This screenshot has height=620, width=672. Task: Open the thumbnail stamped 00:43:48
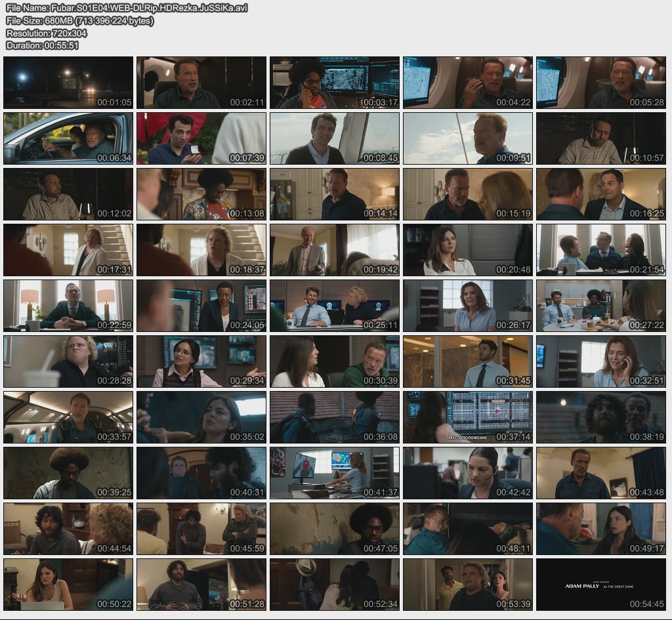point(601,473)
